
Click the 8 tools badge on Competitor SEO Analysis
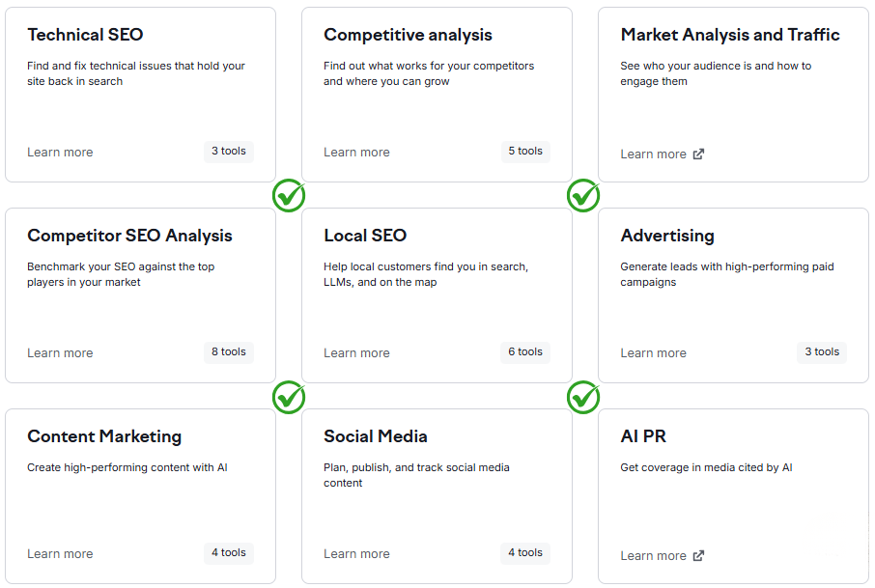click(x=228, y=351)
